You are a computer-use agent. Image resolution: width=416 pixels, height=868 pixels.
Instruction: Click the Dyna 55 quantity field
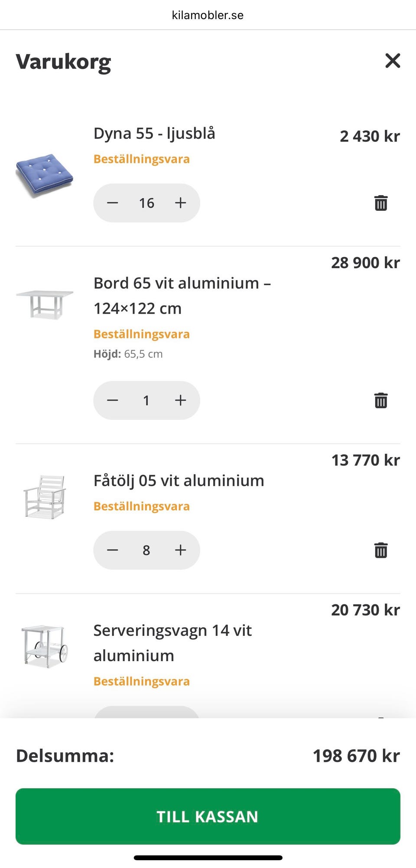[x=146, y=203]
